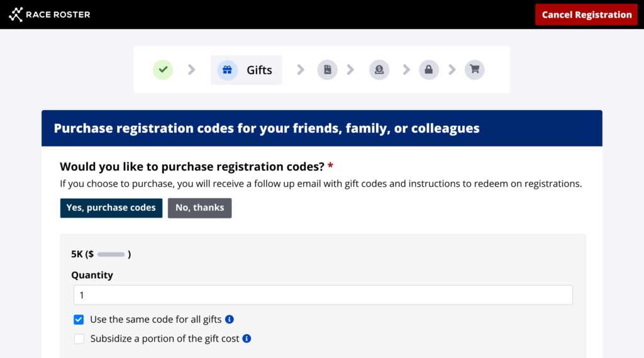Click the Quantity input field

tap(323, 295)
